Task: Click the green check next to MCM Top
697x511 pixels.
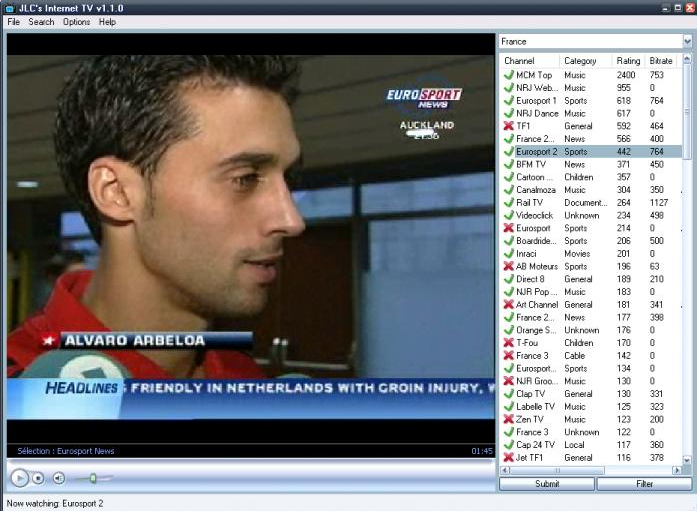Action: click(509, 75)
